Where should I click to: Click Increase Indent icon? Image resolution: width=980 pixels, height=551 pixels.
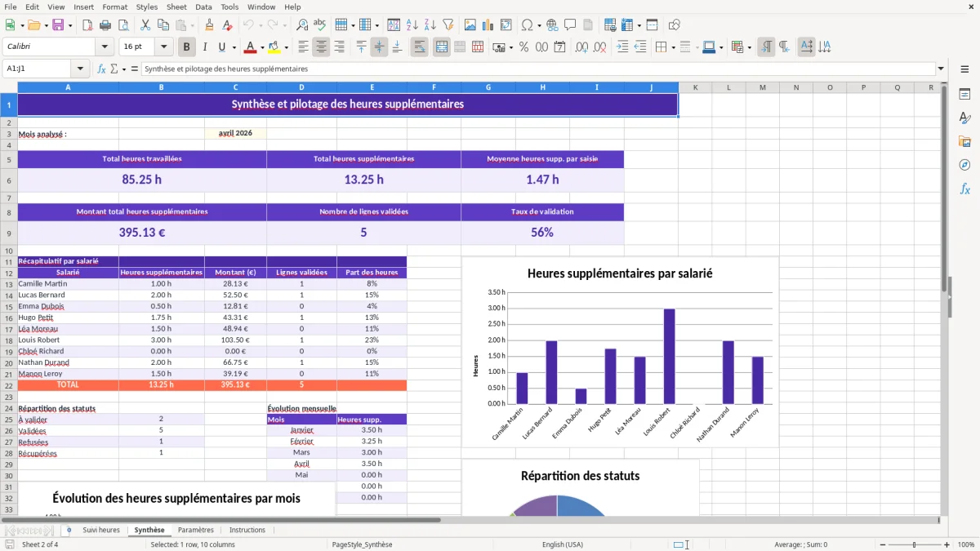[x=622, y=47]
